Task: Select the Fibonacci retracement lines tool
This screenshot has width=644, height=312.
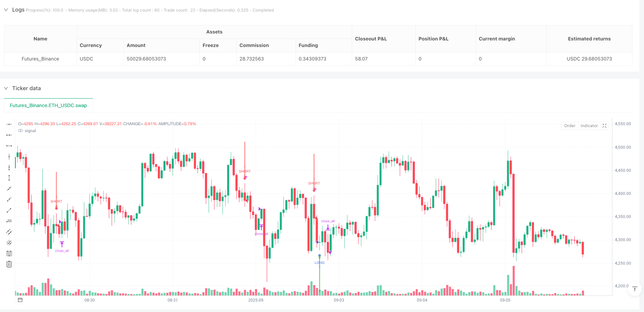Action: pos(9,253)
